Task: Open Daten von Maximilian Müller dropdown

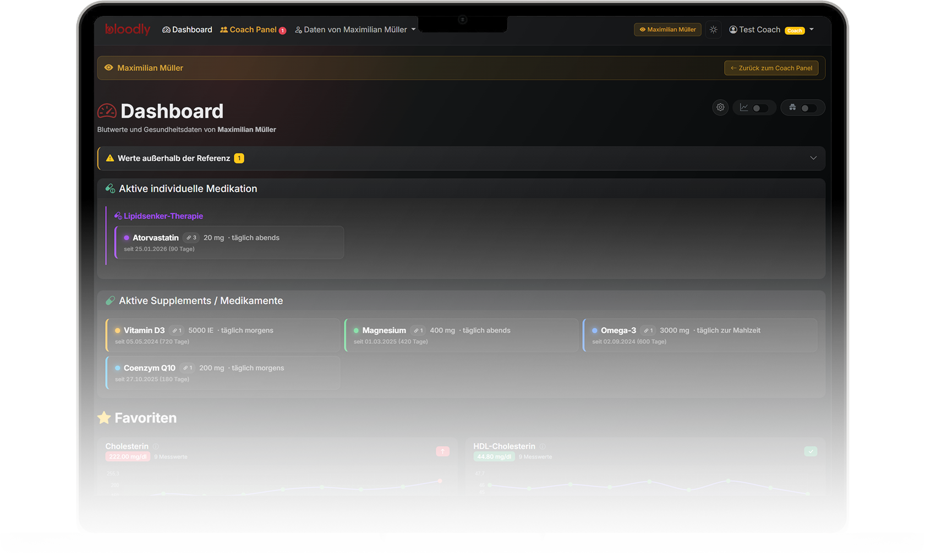Action: point(355,30)
